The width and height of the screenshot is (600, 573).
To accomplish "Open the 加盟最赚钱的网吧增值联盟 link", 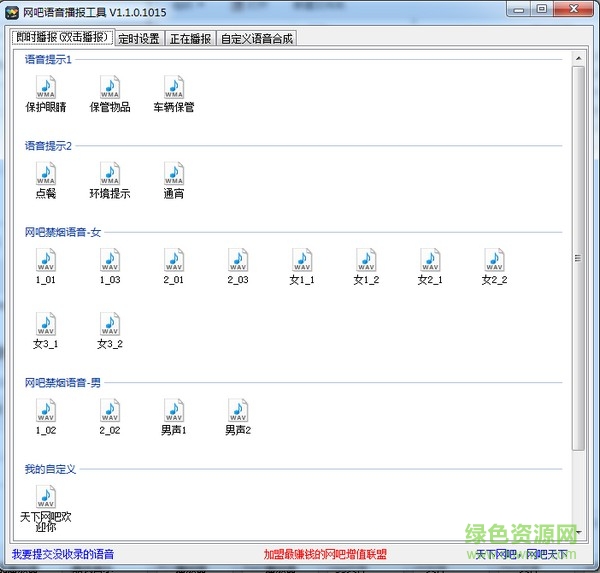I will [x=325, y=554].
